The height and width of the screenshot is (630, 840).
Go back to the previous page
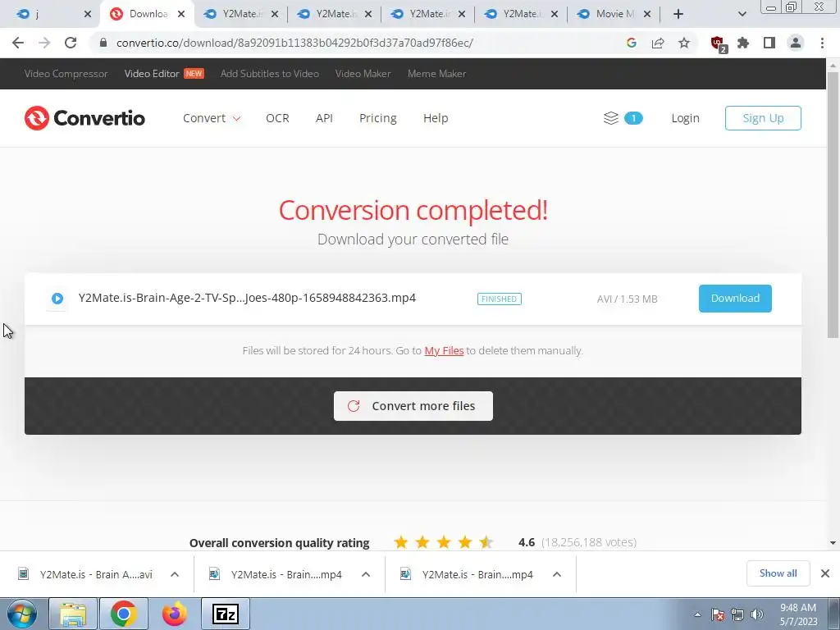point(18,43)
